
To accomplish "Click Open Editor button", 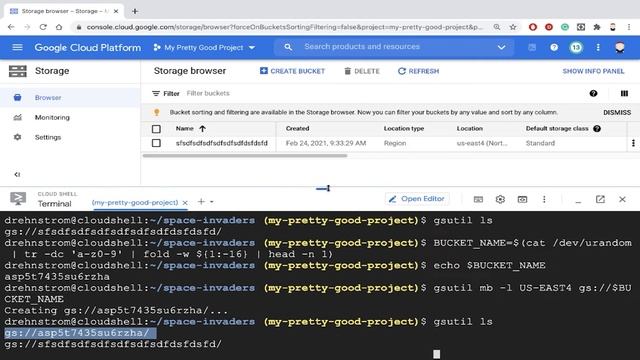I will [x=417, y=199].
